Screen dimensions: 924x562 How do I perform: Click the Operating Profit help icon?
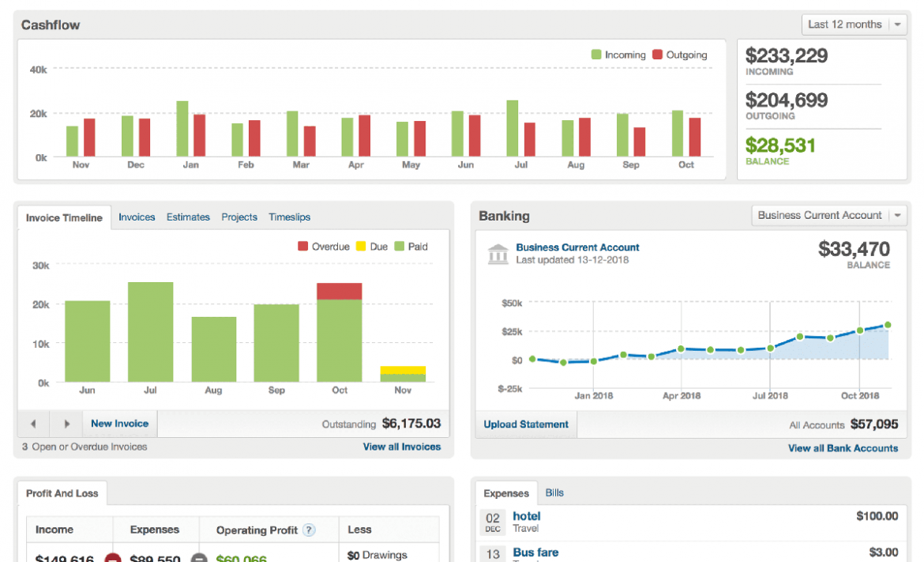click(309, 530)
